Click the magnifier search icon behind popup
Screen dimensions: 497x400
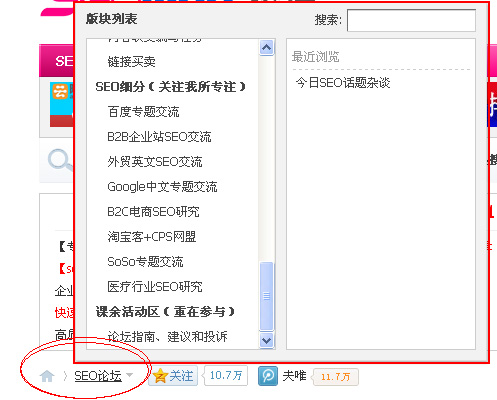pyautogui.click(x=60, y=160)
